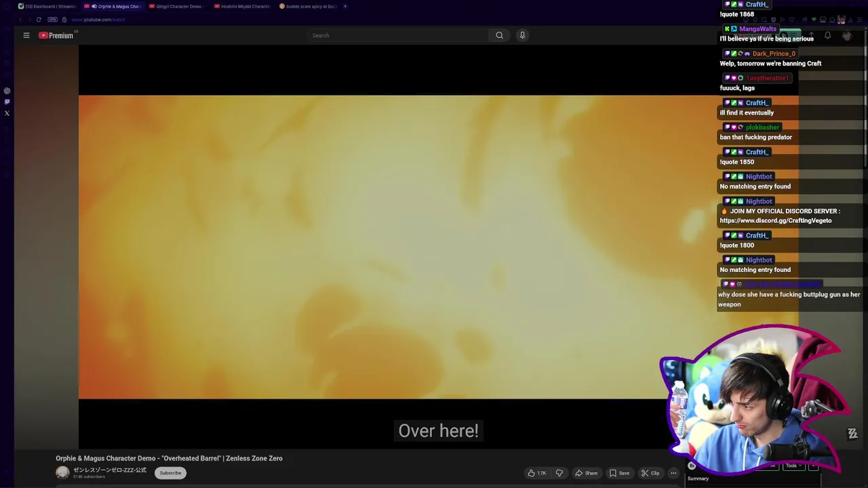This screenshot has width=868, height=488.
Task: Click the video title 'Overheated Barrel' text
Action: pyautogui.click(x=191, y=458)
